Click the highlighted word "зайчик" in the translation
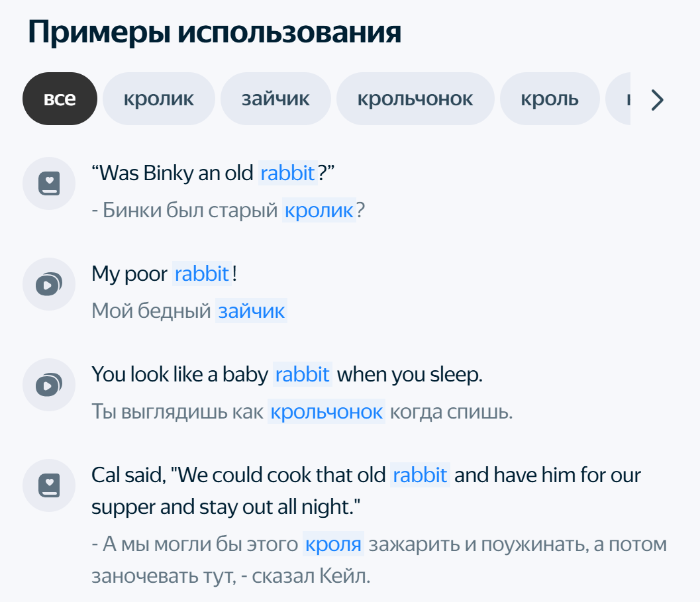Image resolution: width=700 pixels, height=602 pixels. click(x=252, y=311)
